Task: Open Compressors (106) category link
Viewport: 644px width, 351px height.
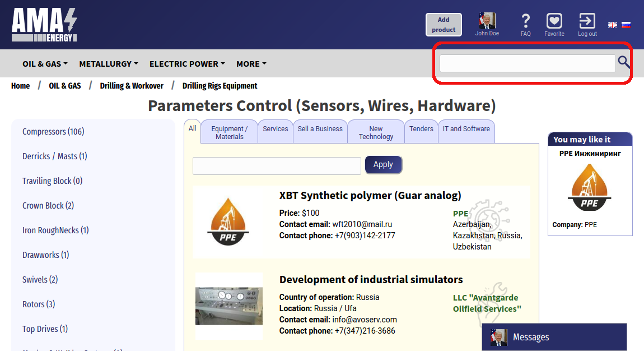Action: point(53,132)
